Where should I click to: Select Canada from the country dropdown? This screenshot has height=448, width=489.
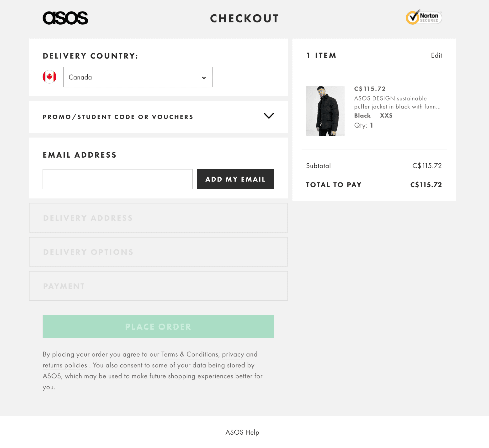click(138, 77)
